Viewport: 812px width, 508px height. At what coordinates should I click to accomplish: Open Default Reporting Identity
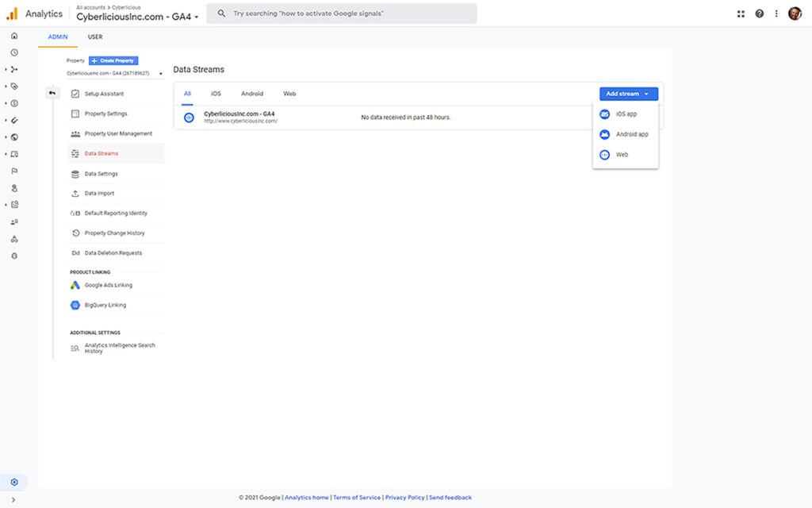pyautogui.click(x=117, y=213)
